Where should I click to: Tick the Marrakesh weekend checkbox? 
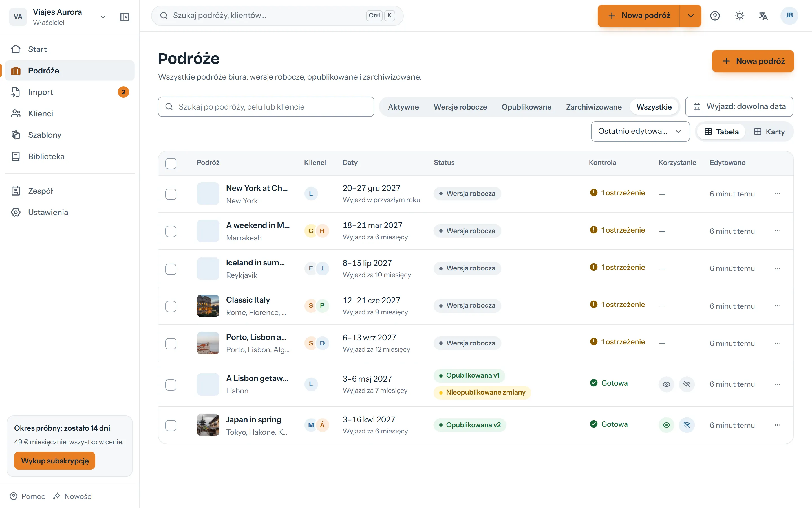171,231
